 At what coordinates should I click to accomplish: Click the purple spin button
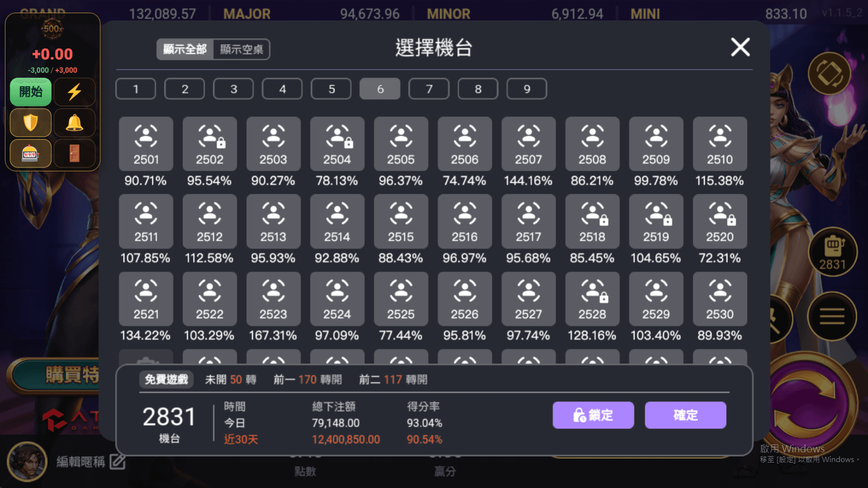point(811,404)
